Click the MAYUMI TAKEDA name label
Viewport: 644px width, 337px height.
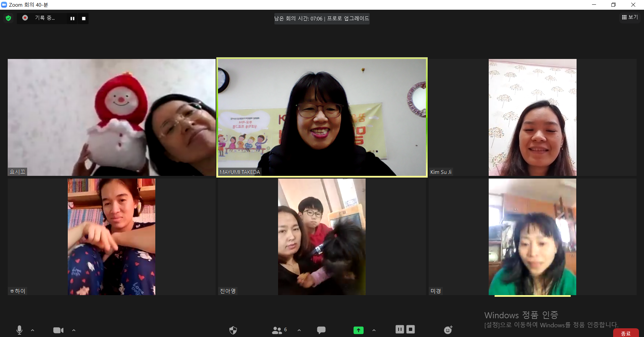(240, 172)
